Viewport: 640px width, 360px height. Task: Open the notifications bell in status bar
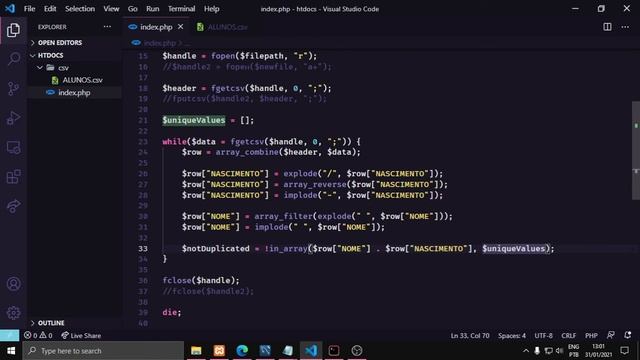628,335
